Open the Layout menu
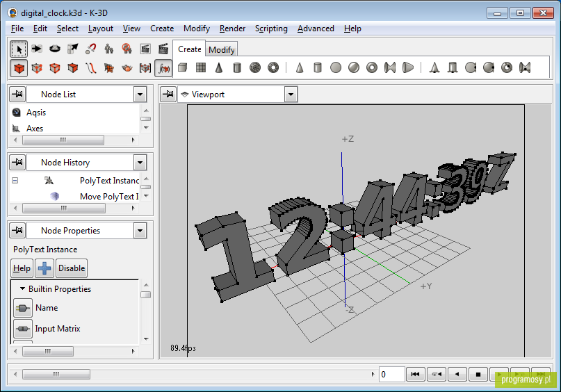Viewport: 561px width, 392px height. click(101, 28)
